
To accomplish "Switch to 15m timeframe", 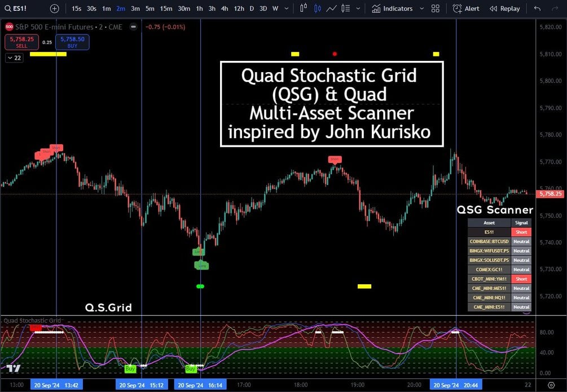I will [166, 8].
